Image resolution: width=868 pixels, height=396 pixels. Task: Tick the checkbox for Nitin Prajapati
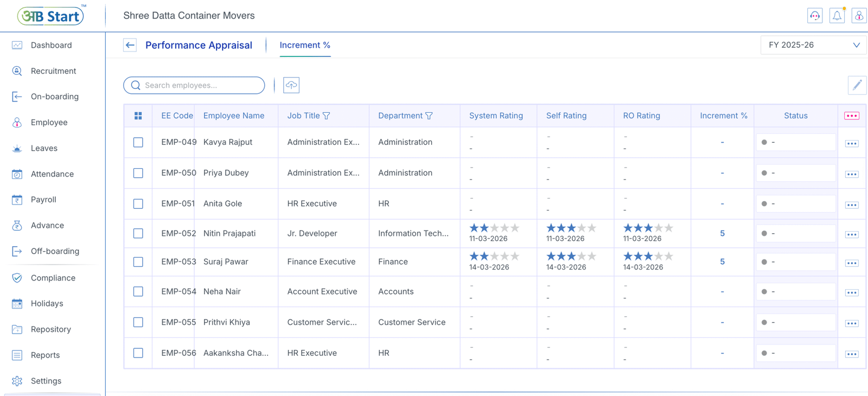pos(138,233)
